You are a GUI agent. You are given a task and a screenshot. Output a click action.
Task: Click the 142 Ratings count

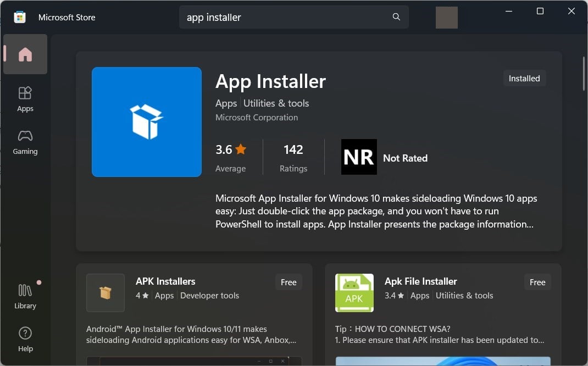pyautogui.click(x=293, y=158)
